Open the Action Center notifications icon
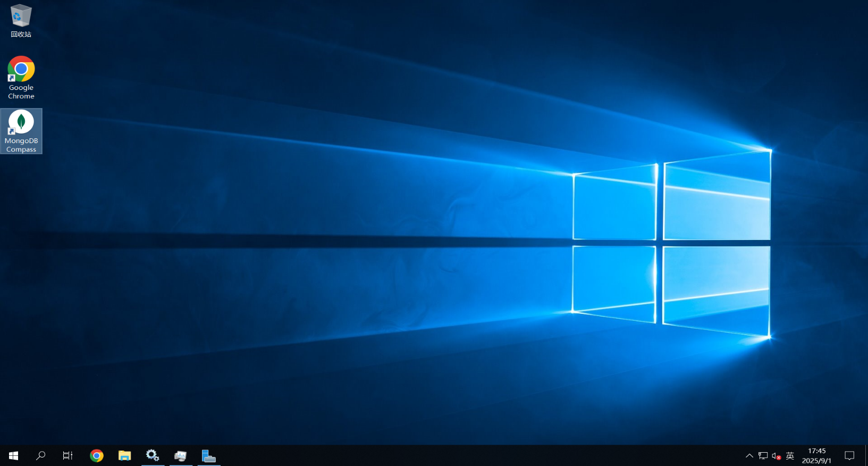 (849, 456)
